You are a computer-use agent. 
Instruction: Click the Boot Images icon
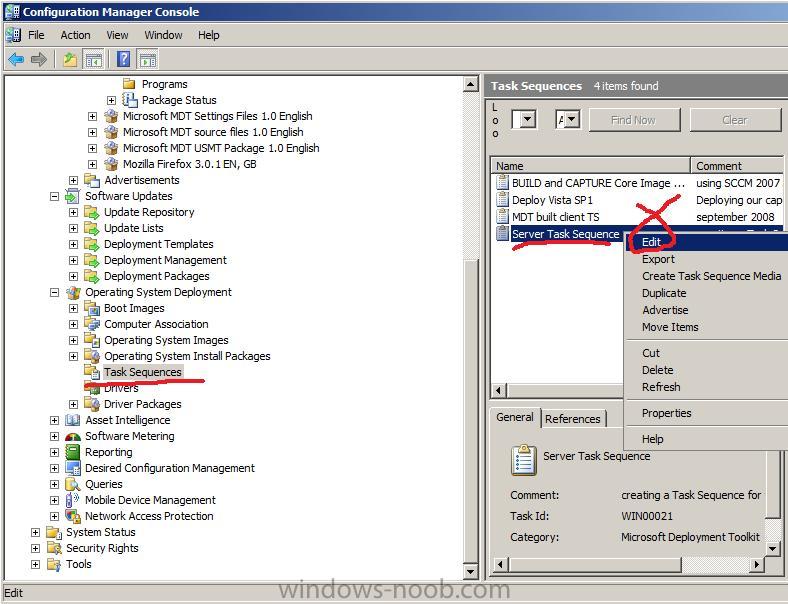tap(92, 308)
